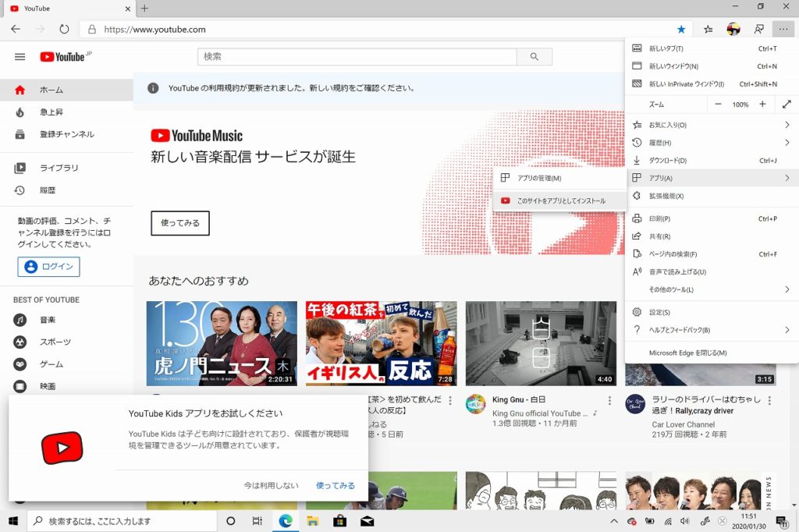Expand the お気に入り submenu
This screenshot has width=799, height=532.
pyautogui.click(x=712, y=125)
